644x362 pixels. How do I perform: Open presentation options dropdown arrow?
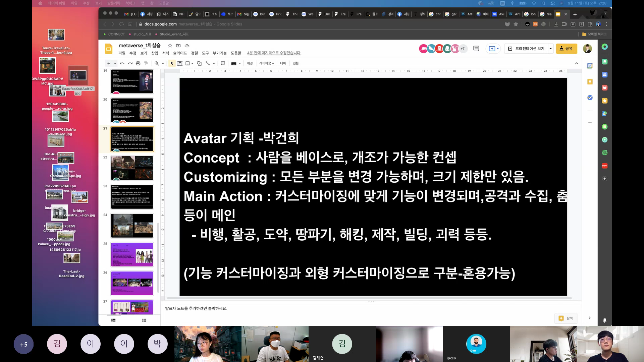pos(551,49)
